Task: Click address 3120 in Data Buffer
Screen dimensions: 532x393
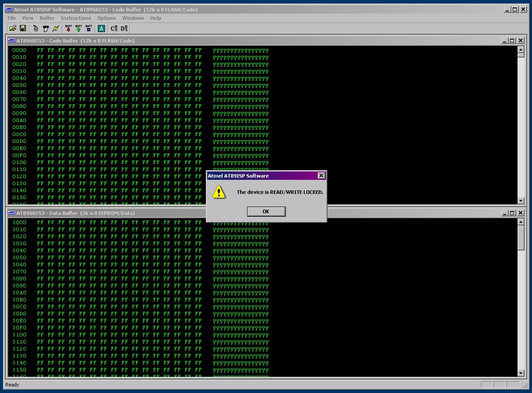Action: click(x=19, y=349)
